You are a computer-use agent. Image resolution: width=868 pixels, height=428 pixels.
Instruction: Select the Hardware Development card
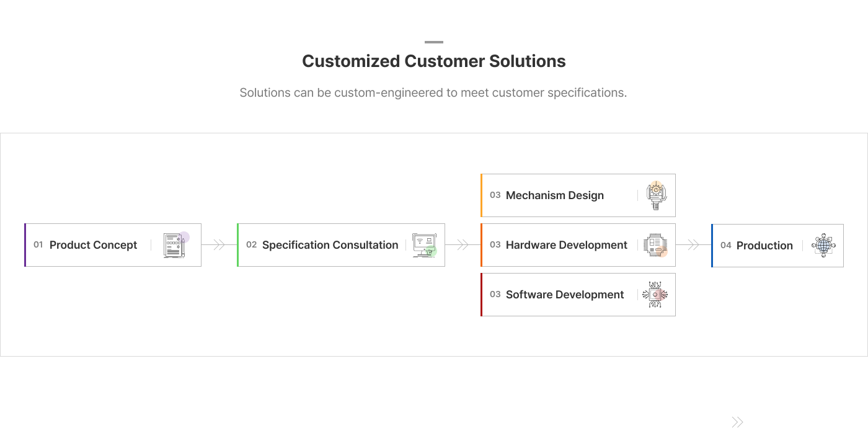[567, 245]
